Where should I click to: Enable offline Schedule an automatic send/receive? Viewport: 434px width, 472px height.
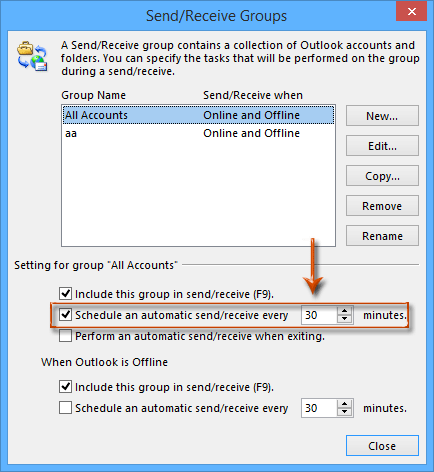[65, 408]
